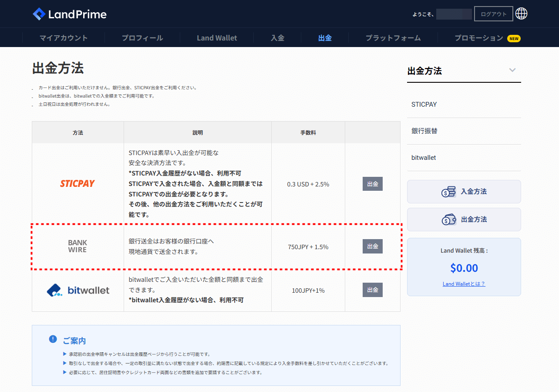This screenshot has height=392, width=559.
Task: Open the プロモーション menu
Action: pos(479,38)
